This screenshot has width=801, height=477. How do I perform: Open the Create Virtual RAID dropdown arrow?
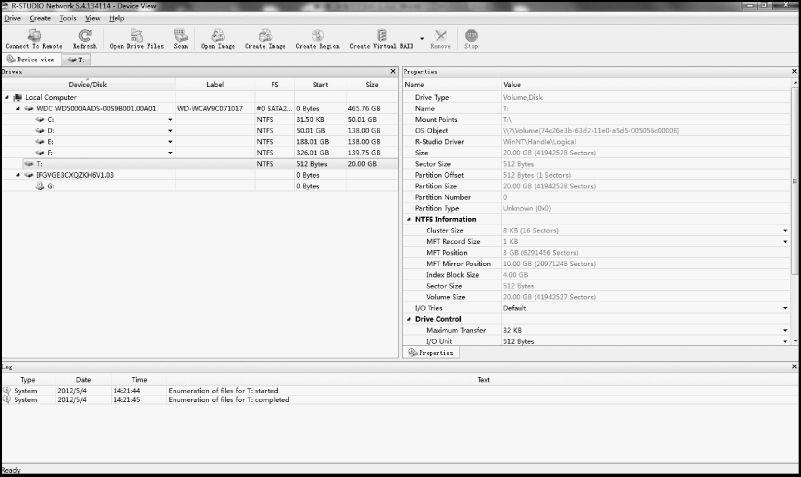[x=421, y=39]
